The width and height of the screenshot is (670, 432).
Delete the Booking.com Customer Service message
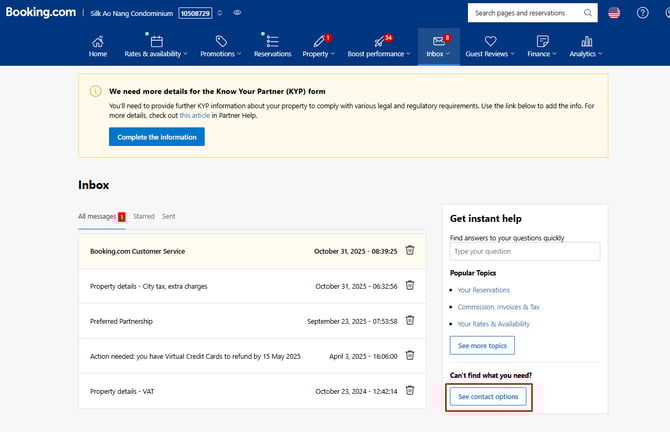coord(410,251)
